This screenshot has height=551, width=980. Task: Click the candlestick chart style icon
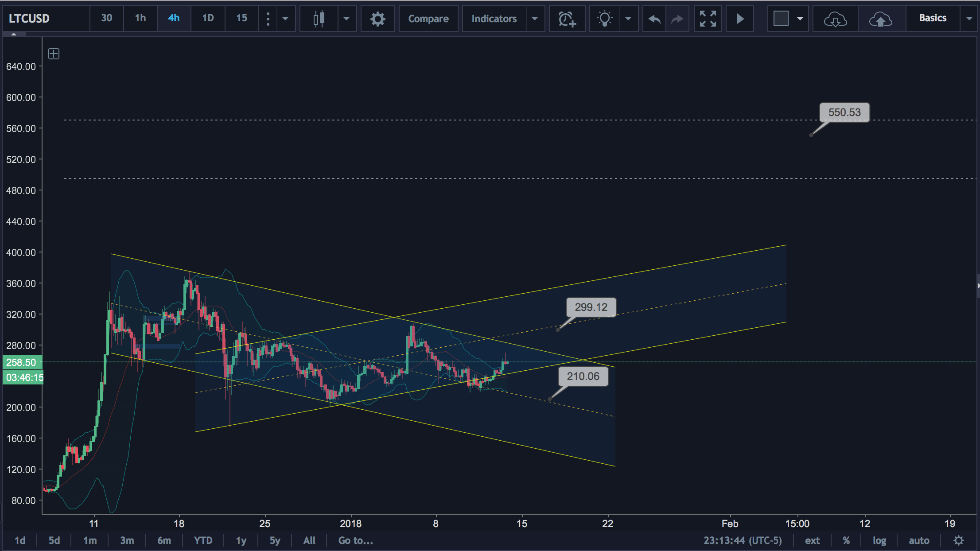tap(319, 19)
